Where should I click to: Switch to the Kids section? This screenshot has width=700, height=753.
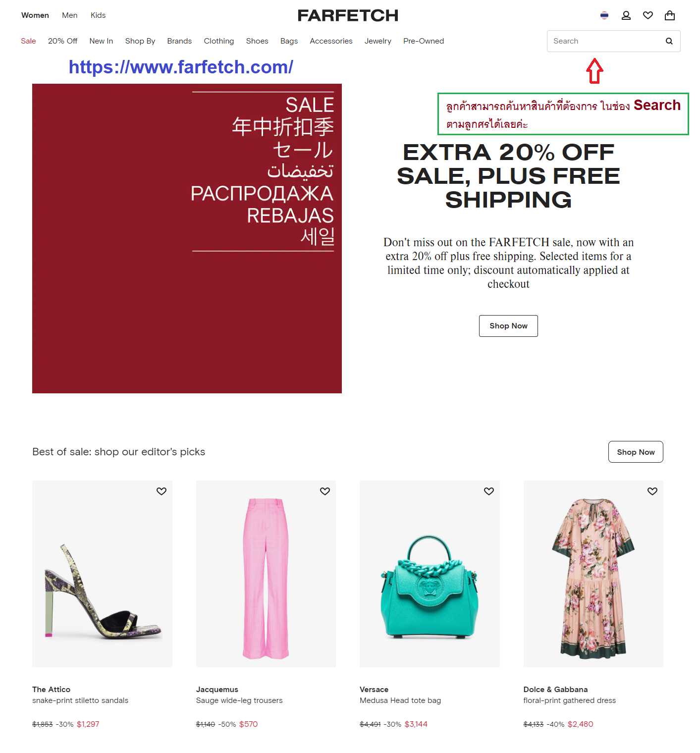click(x=98, y=15)
